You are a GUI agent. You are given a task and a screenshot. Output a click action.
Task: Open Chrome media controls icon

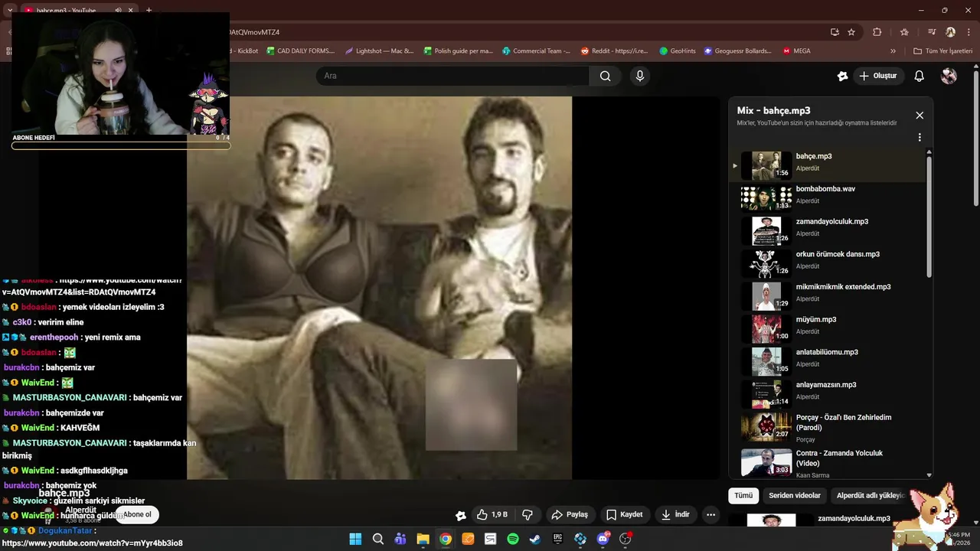click(932, 32)
